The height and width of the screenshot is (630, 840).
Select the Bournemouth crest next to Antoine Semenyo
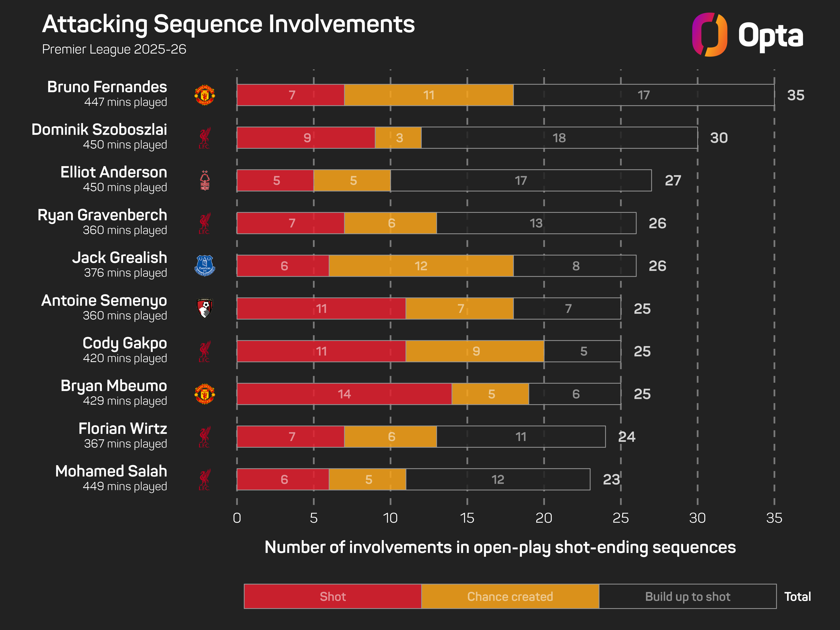coord(205,308)
